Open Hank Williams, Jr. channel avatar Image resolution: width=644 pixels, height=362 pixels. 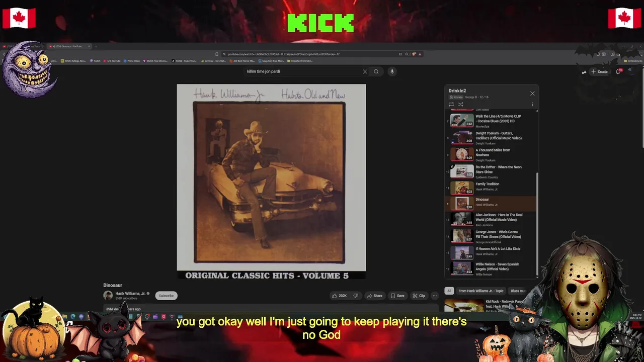[x=108, y=296]
